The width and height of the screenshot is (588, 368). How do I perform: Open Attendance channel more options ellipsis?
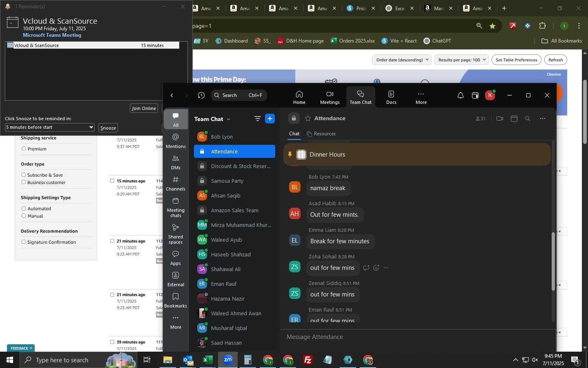coord(542,119)
